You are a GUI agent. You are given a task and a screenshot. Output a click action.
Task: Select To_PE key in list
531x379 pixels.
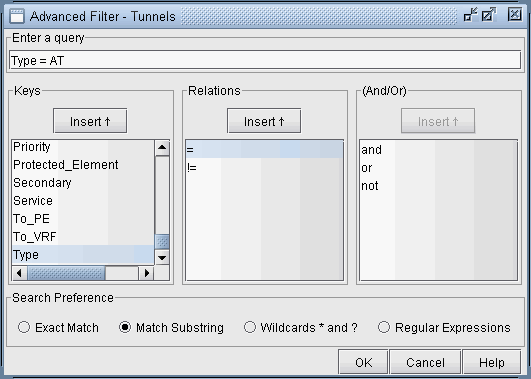pyautogui.click(x=83, y=219)
